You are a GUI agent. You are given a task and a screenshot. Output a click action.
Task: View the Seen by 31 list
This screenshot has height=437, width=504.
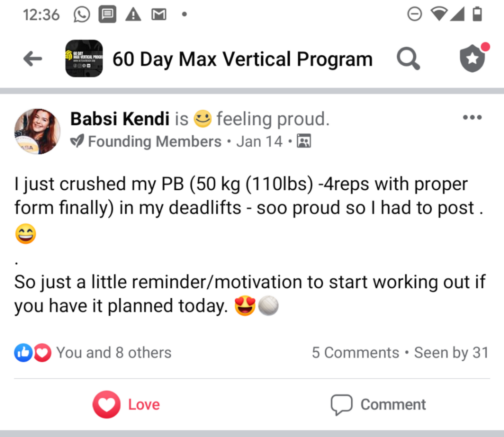point(451,353)
